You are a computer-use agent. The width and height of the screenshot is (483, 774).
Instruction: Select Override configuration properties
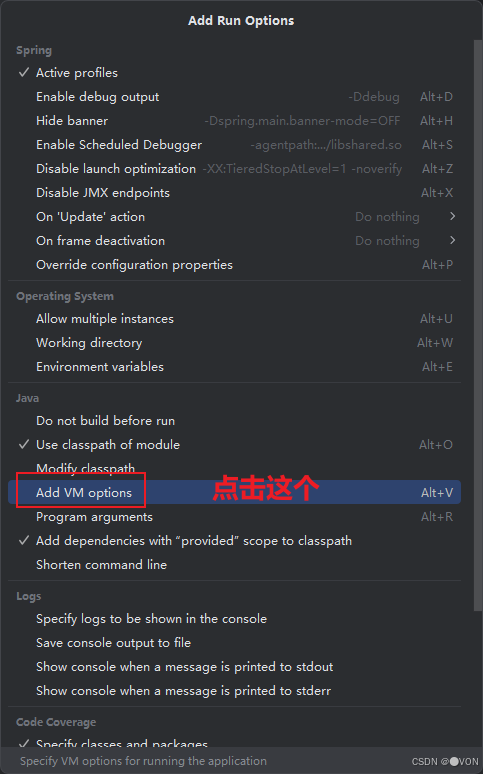tap(234, 265)
